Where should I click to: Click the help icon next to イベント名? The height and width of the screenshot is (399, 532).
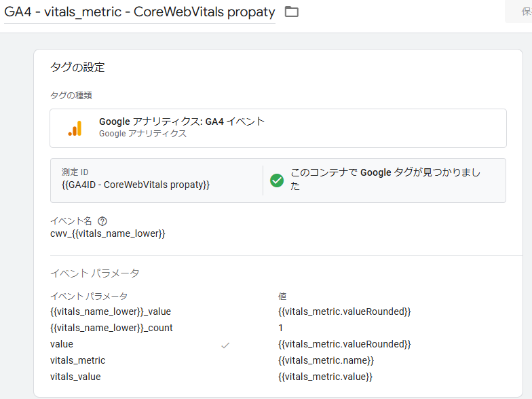tap(102, 221)
